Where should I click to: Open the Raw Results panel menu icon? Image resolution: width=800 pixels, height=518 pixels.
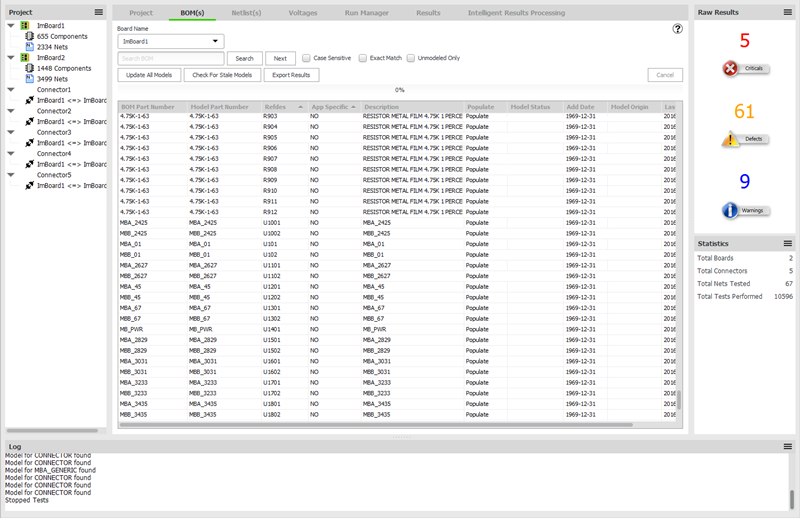787,12
